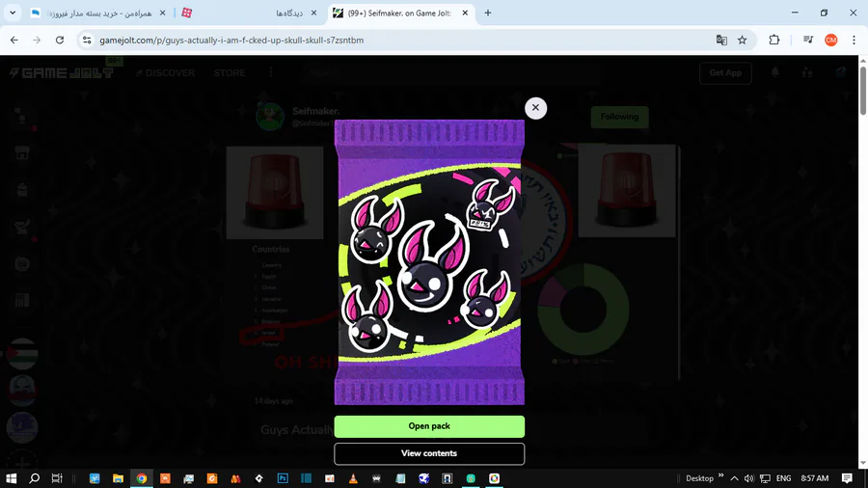Expand the Desktop toolbar chevron
Image resolution: width=868 pixels, height=488 pixels.
pyautogui.click(x=720, y=475)
